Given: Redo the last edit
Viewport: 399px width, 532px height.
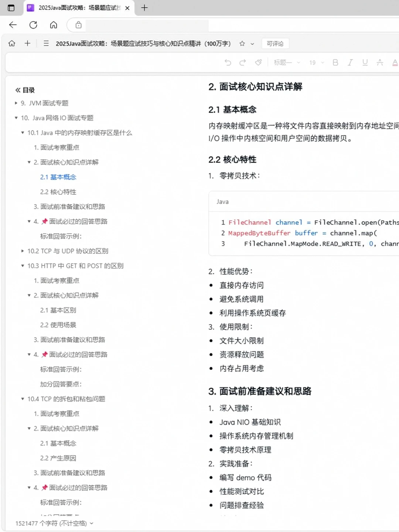Looking at the screenshot, I should click(x=243, y=63).
